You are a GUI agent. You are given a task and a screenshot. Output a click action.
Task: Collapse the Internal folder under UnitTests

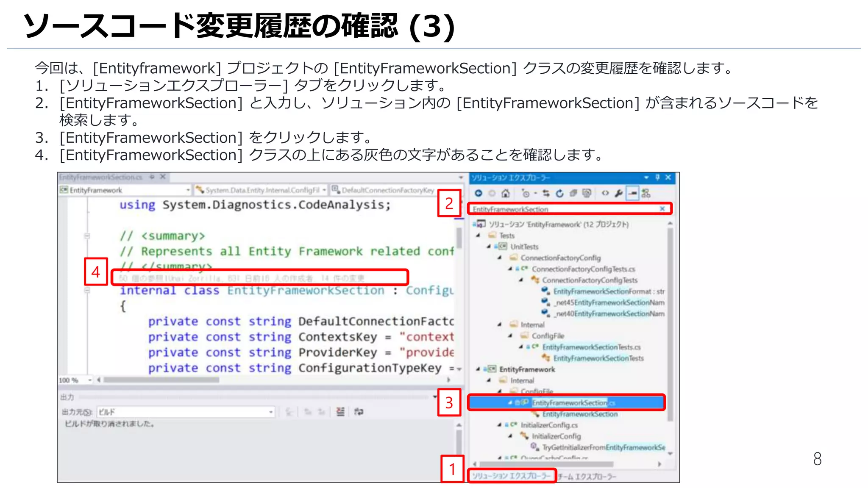[500, 324]
